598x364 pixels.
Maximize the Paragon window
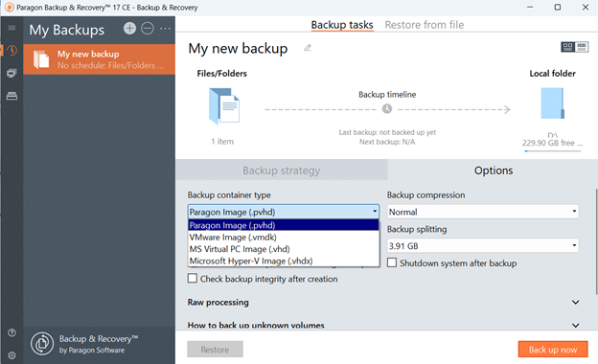(x=558, y=8)
